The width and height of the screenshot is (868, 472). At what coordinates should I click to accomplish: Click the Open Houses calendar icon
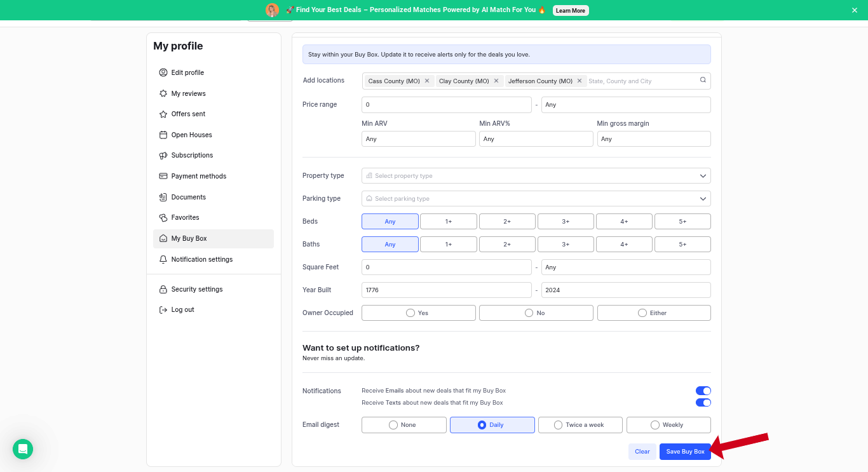(x=163, y=135)
